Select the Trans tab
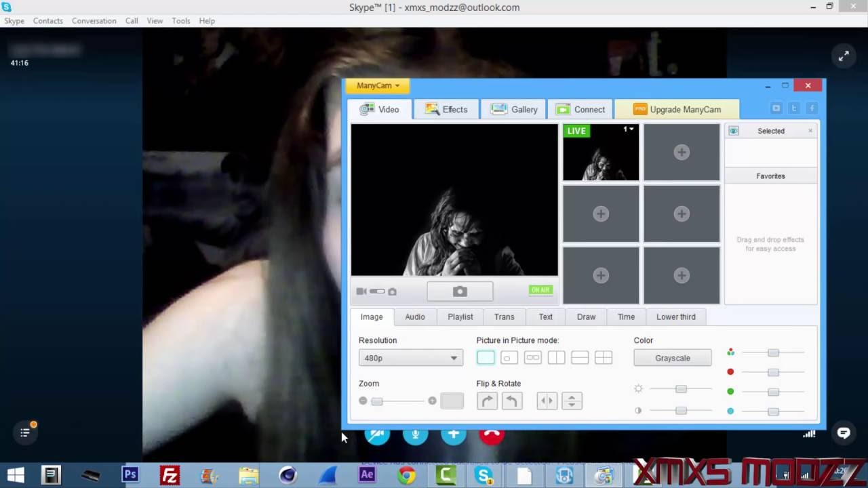 click(504, 317)
